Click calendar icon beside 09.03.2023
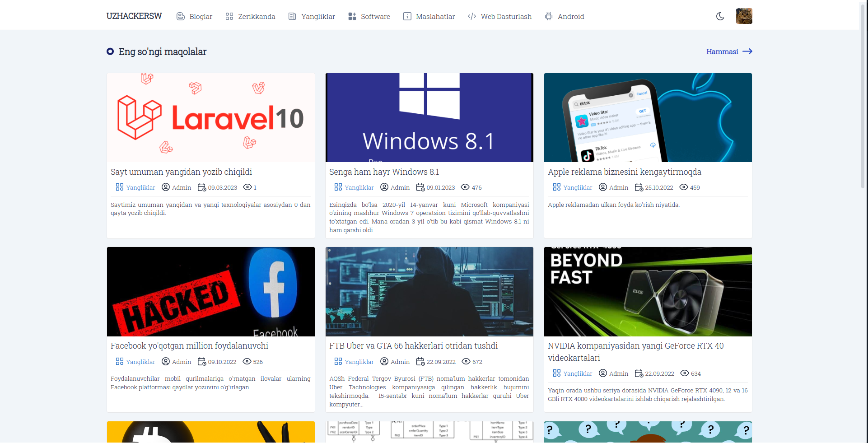Screen dimensions: 868x443 pos(202,187)
